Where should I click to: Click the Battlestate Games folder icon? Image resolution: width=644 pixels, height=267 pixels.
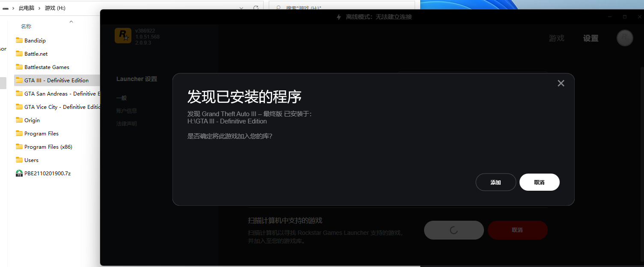click(19, 67)
